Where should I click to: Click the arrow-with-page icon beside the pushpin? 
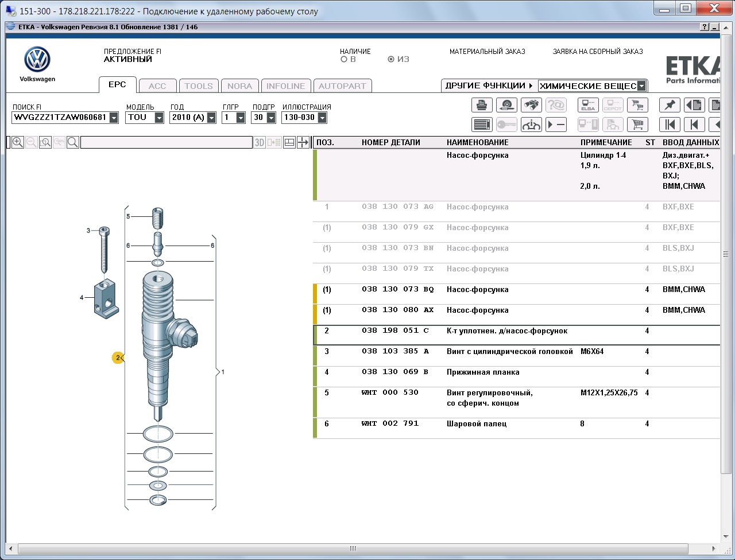tap(694, 105)
